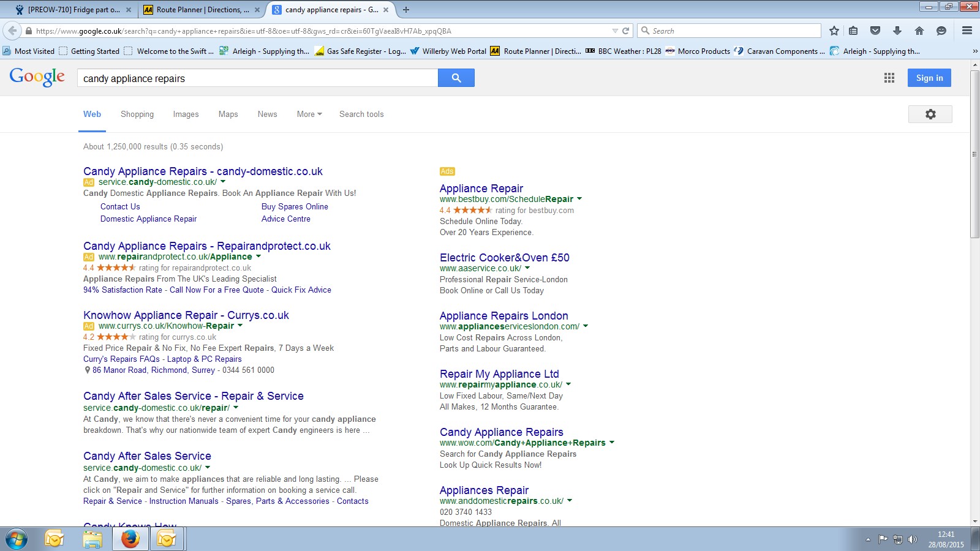Open the Firefox hamburger menu

point(967,31)
